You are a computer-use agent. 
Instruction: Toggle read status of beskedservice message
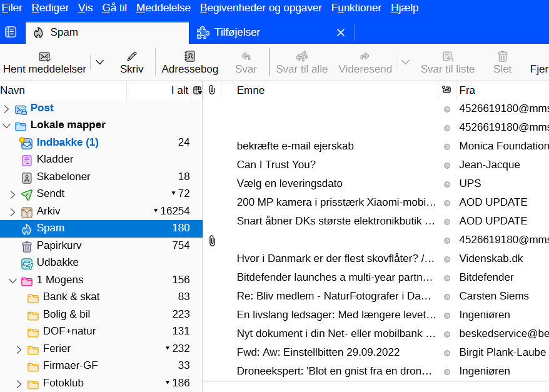(446, 334)
